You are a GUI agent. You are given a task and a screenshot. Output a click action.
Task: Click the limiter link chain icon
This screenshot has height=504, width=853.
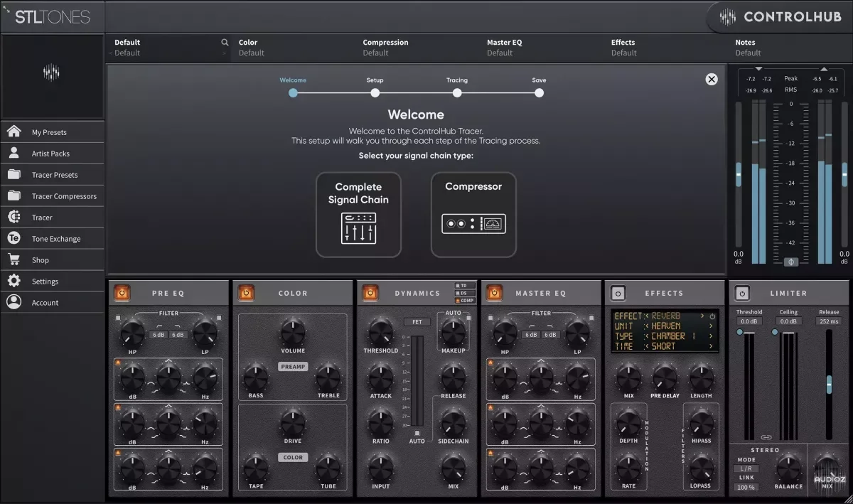[x=766, y=436]
